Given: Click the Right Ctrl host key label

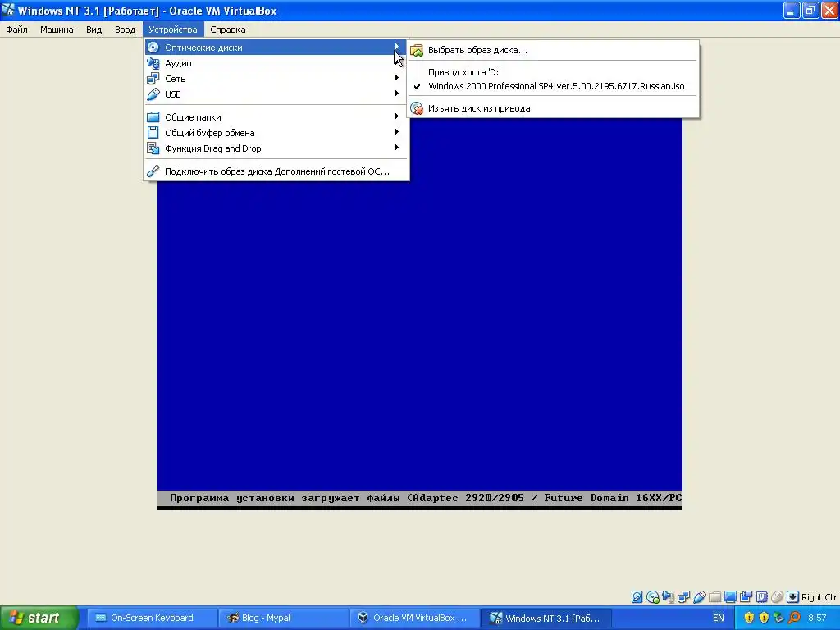Looking at the screenshot, I should pos(819,597).
